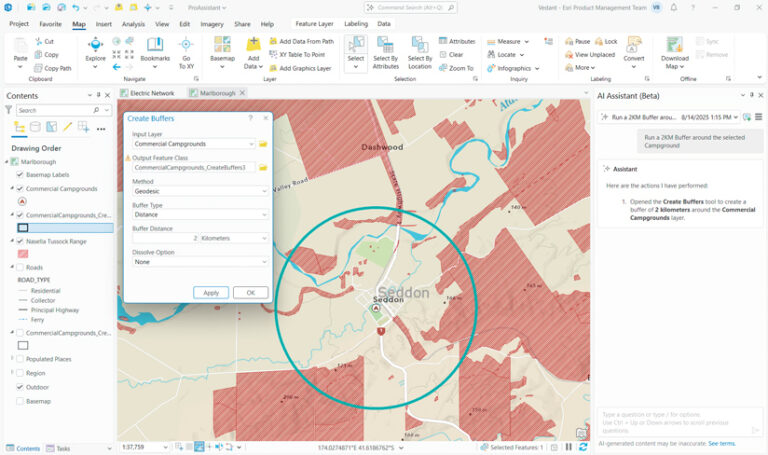Click the Paste icon
Viewport: 768px width, 455px height.
click(x=21, y=46)
